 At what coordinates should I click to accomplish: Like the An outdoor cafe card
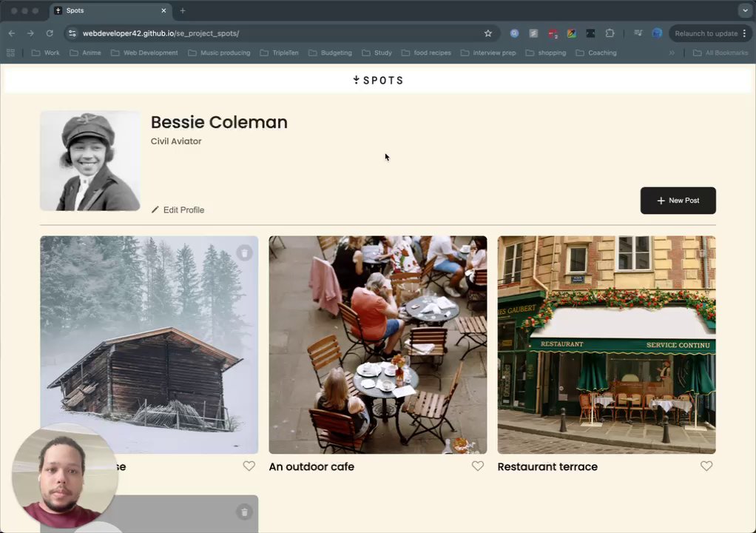(477, 466)
